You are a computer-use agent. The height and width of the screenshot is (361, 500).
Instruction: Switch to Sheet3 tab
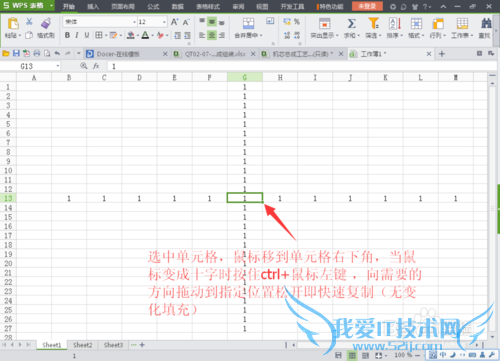click(113, 345)
